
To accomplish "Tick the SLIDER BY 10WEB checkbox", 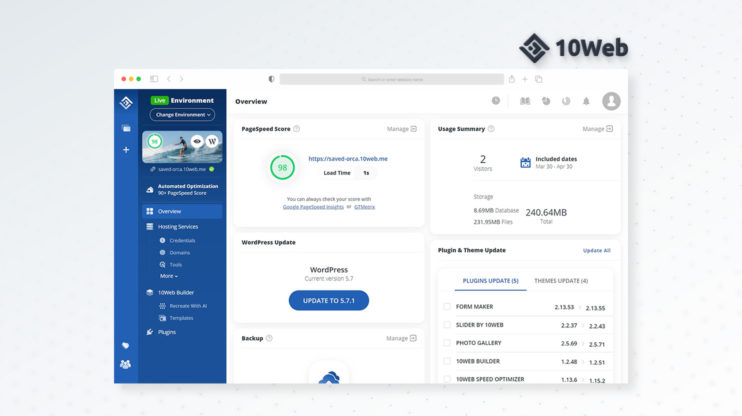I will click(x=447, y=325).
